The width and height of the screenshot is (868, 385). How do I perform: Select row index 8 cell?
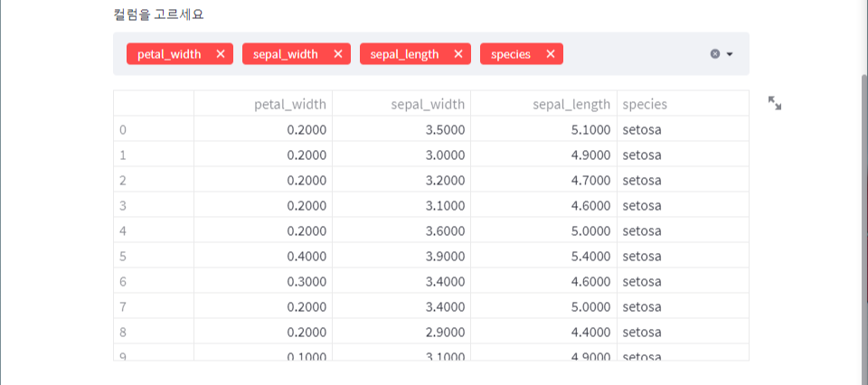point(154,332)
